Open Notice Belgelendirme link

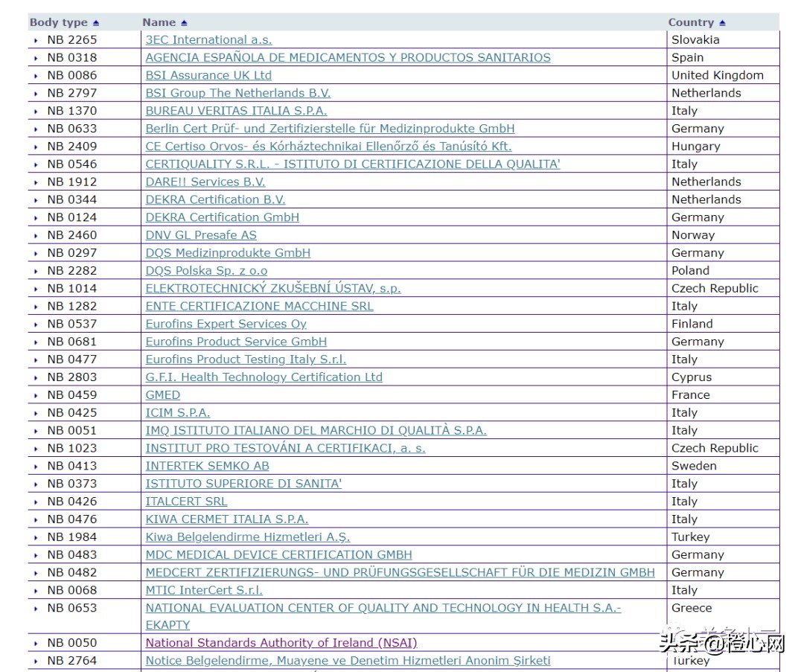348,662
